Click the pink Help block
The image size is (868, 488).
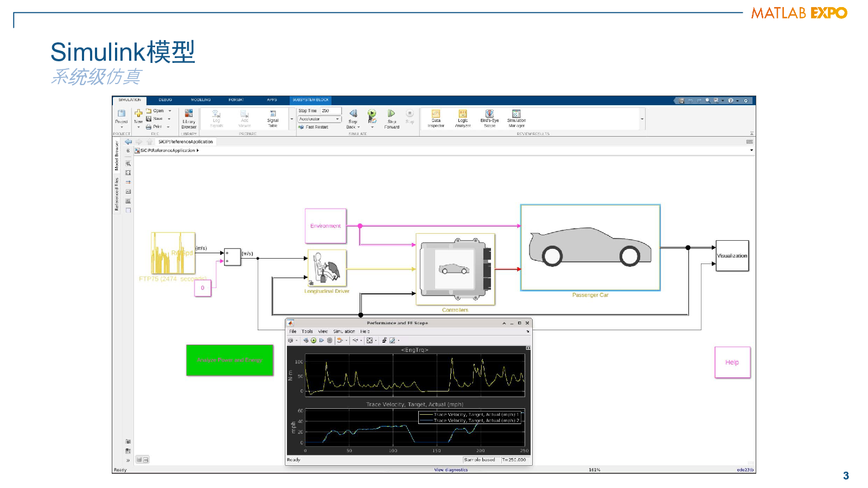coord(732,362)
